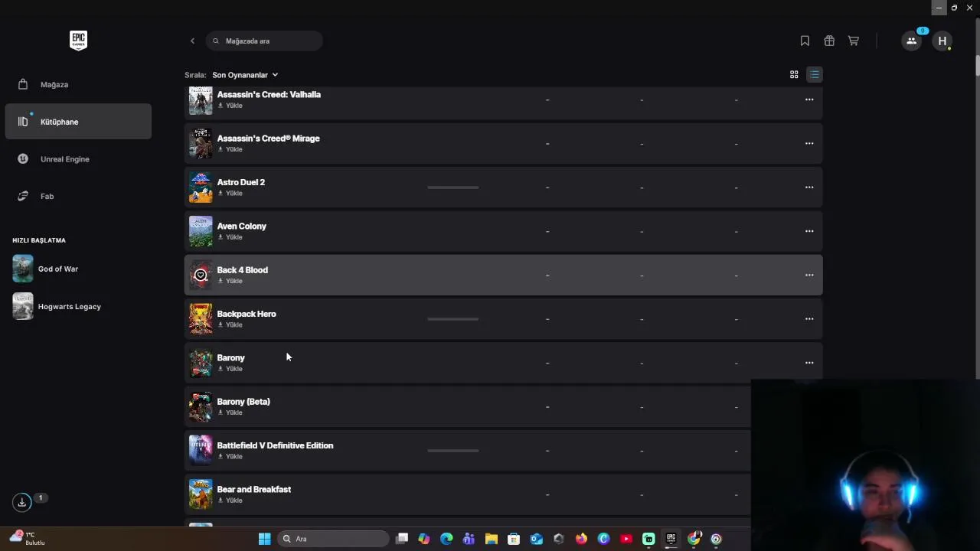Click Yükle under Bear and Breakfast

pyautogui.click(x=230, y=500)
